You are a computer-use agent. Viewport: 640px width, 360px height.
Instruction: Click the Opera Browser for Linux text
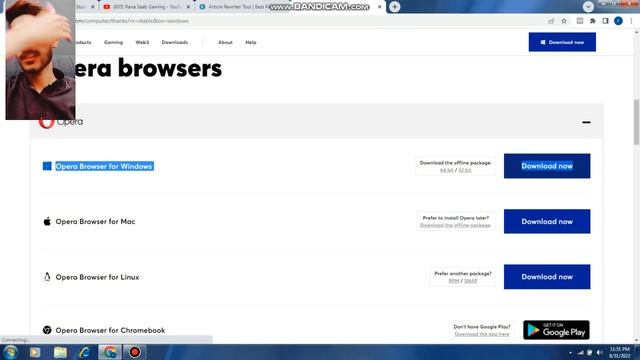(x=97, y=277)
